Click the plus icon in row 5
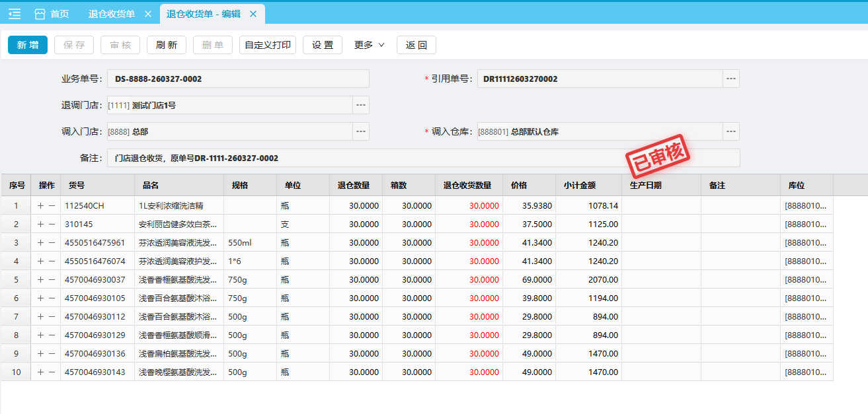Viewport: 868px width, 414px height. (41, 280)
